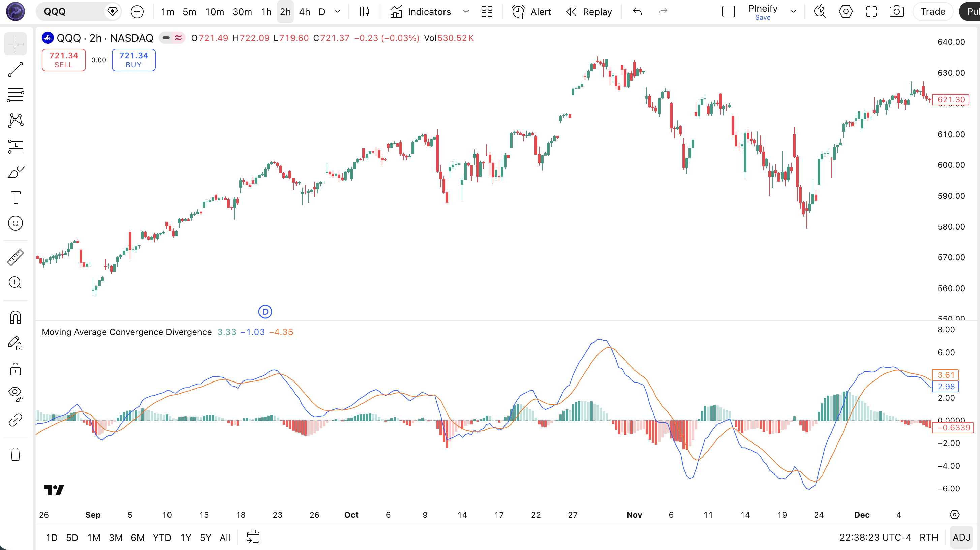Open the candlestick chart style menu
The width and height of the screenshot is (980, 550).
364,12
